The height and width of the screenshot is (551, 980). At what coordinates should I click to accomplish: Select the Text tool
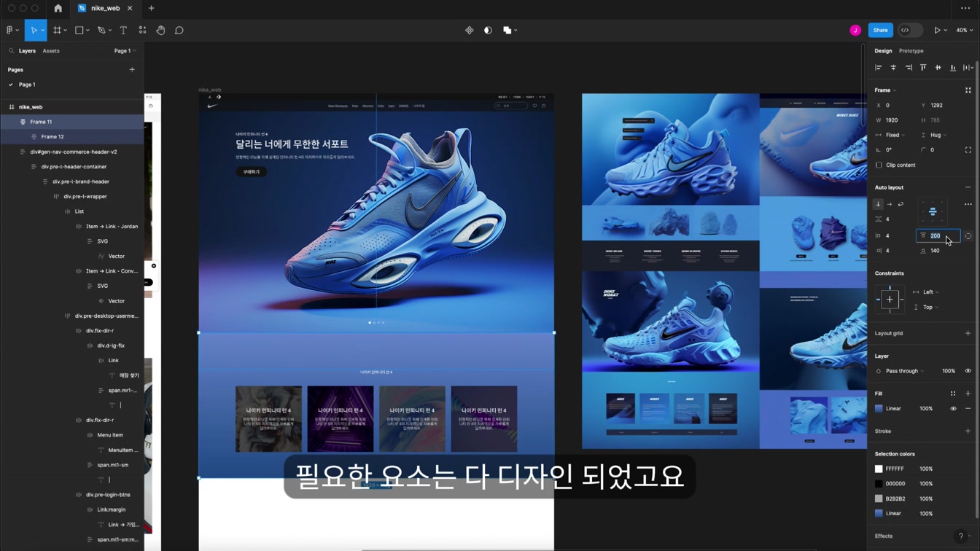coord(123,31)
